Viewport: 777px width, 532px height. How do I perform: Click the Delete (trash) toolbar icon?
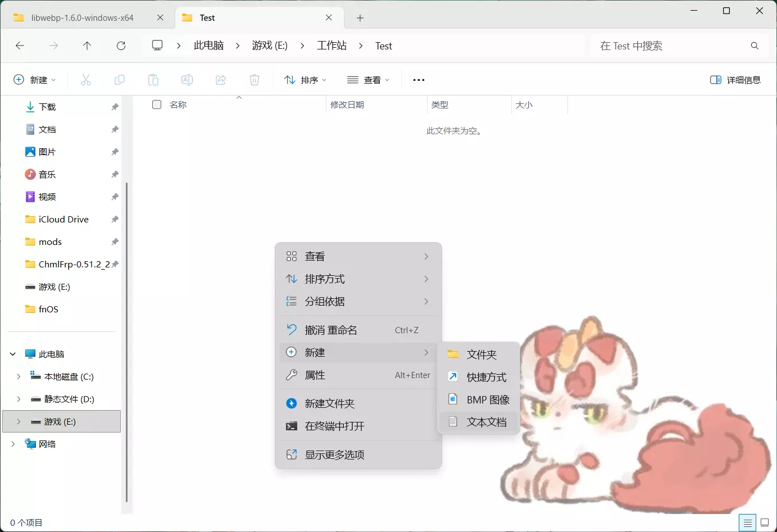(254, 80)
